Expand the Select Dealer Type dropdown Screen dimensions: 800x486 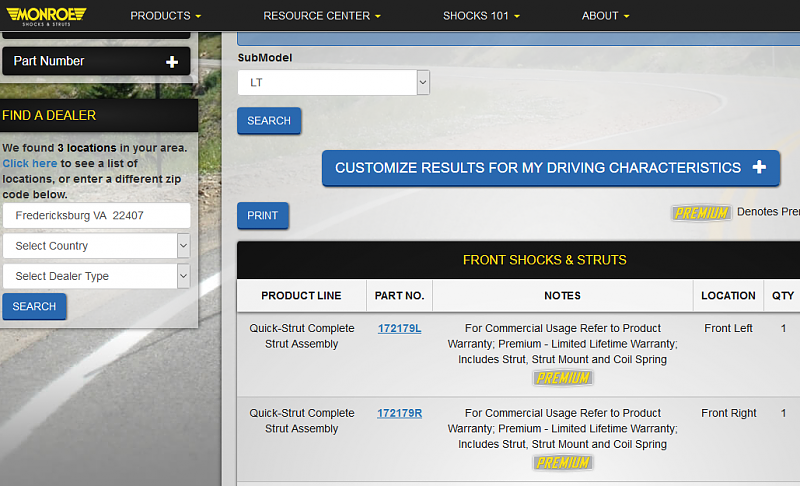pyautogui.click(x=96, y=276)
